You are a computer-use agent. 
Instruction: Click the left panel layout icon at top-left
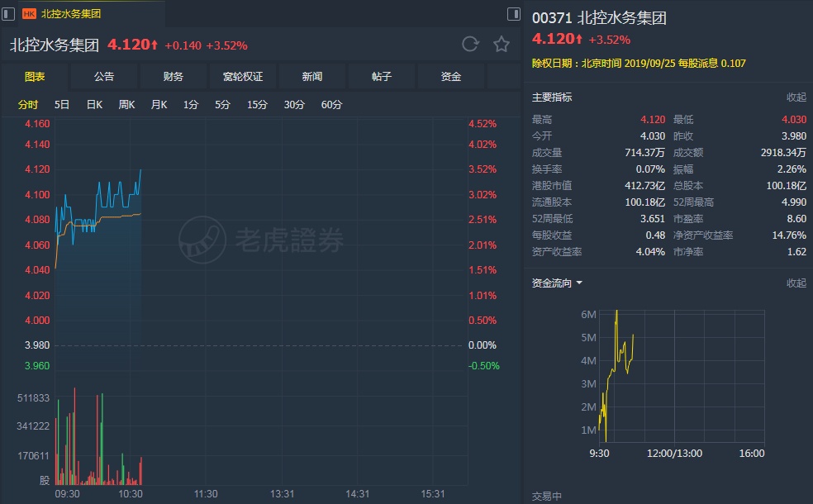click(x=8, y=14)
